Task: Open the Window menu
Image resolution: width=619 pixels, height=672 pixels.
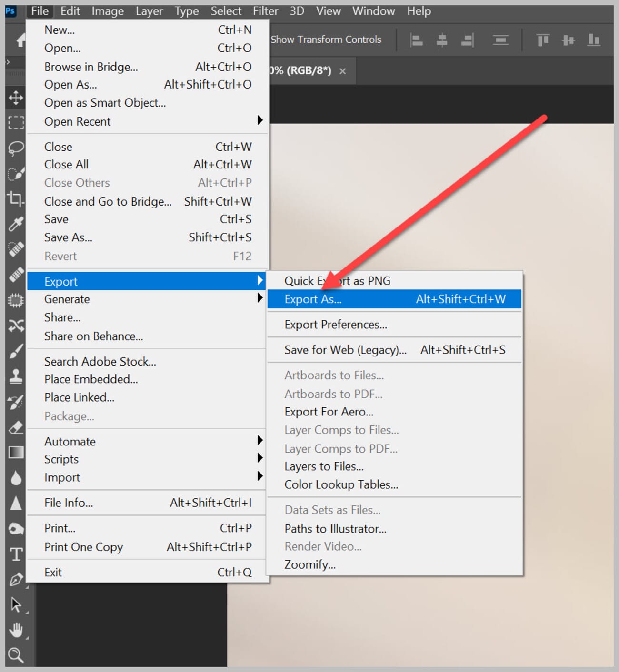Action: tap(373, 10)
